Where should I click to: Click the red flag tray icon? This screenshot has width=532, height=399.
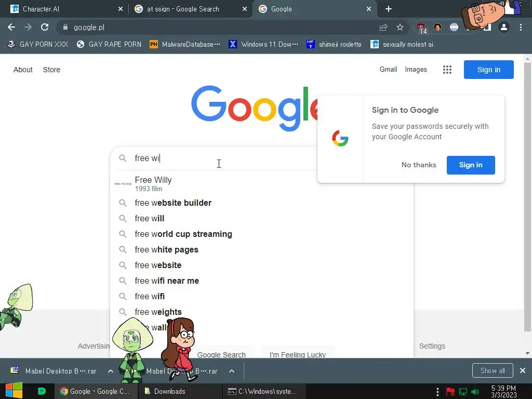[x=450, y=392]
